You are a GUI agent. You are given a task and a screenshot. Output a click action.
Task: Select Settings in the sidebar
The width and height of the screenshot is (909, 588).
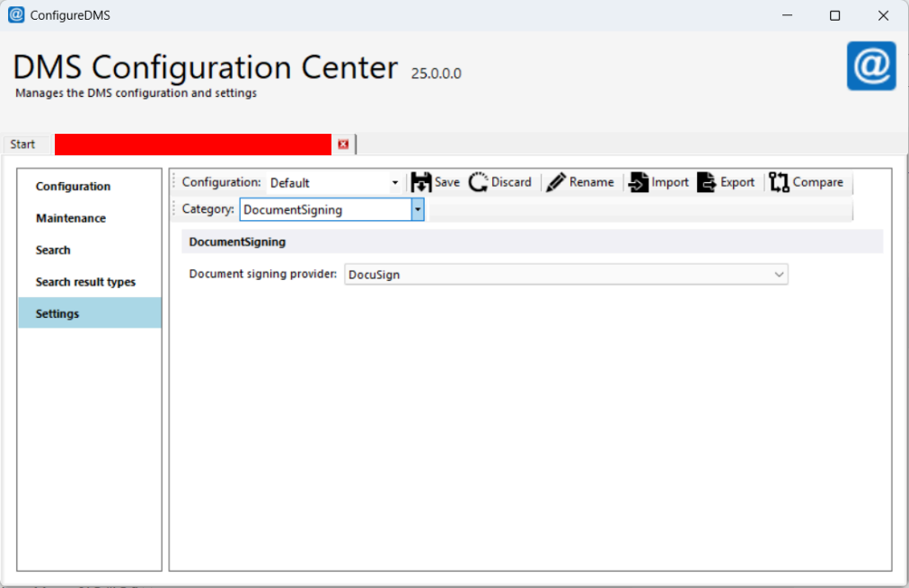point(57,314)
